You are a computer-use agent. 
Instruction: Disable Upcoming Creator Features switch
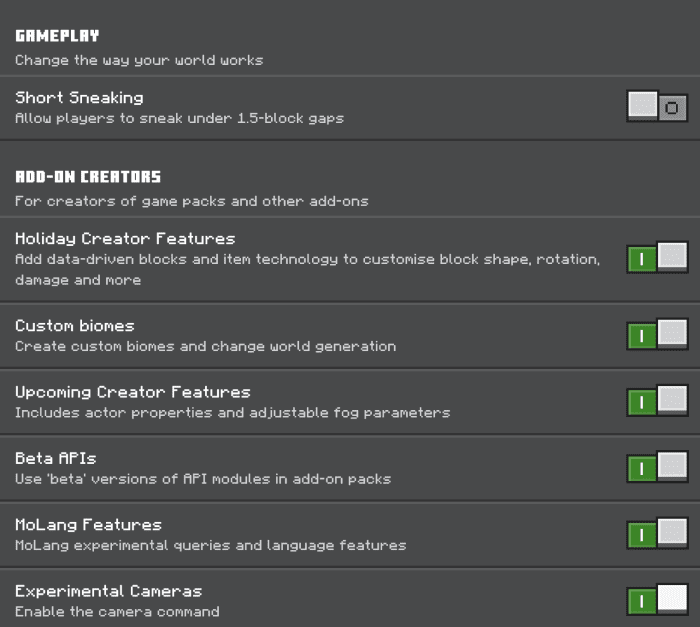click(x=657, y=401)
